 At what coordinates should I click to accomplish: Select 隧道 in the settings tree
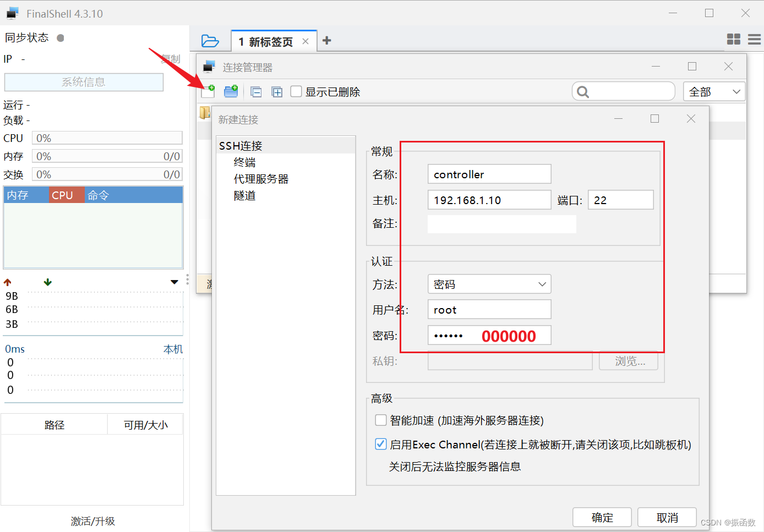click(x=245, y=195)
